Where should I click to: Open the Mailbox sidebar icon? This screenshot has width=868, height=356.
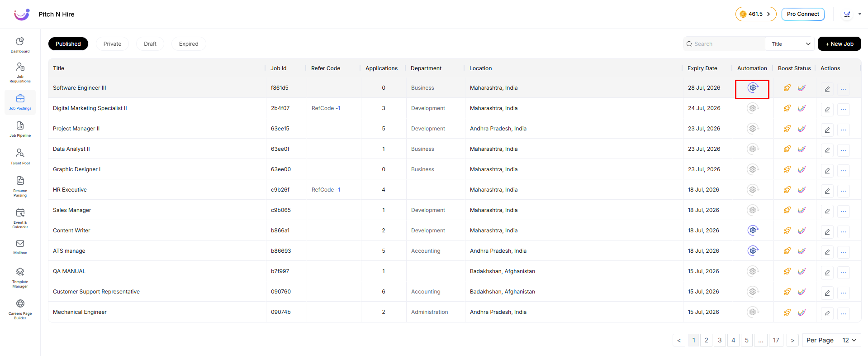pos(20,247)
